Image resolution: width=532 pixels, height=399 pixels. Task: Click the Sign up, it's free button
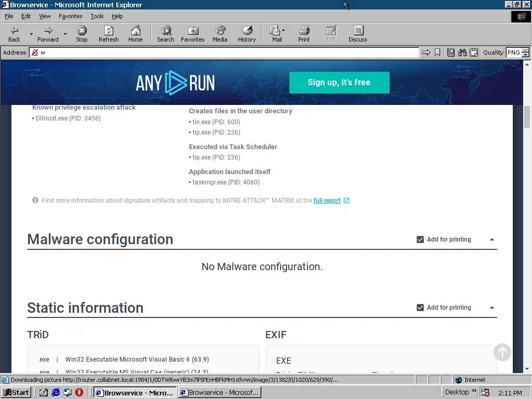point(339,83)
